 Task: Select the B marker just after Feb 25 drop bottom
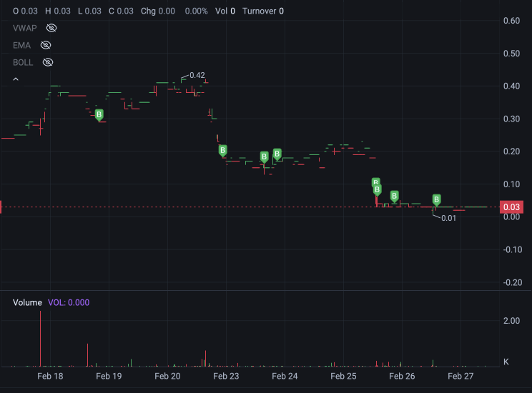394,196
